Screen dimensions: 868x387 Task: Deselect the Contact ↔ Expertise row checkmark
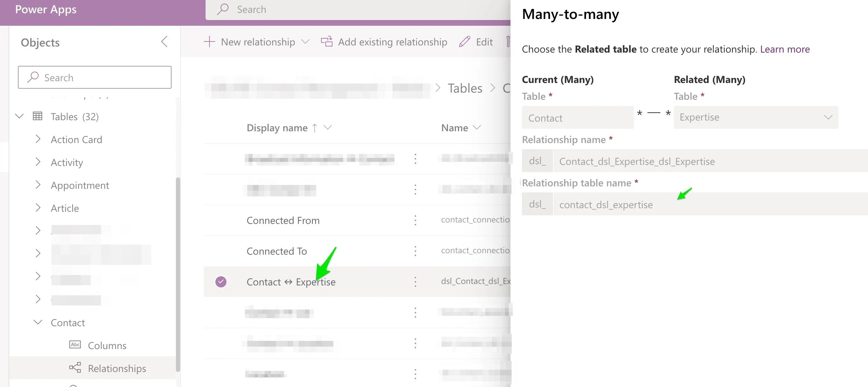tap(221, 282)
